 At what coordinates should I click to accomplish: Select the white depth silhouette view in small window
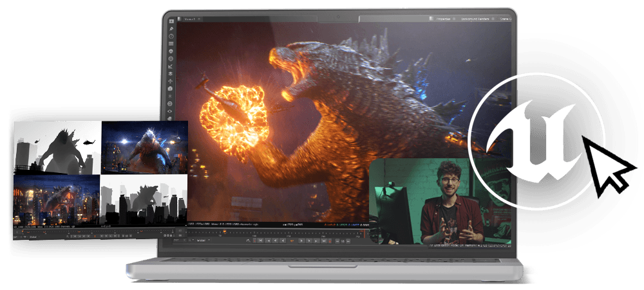(57, 148)
